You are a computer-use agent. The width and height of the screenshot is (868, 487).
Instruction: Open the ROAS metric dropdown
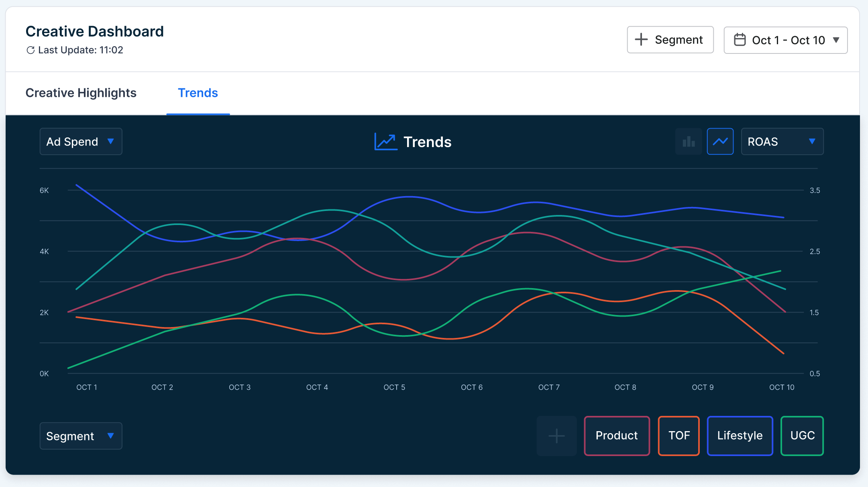(x=782, y=141)
